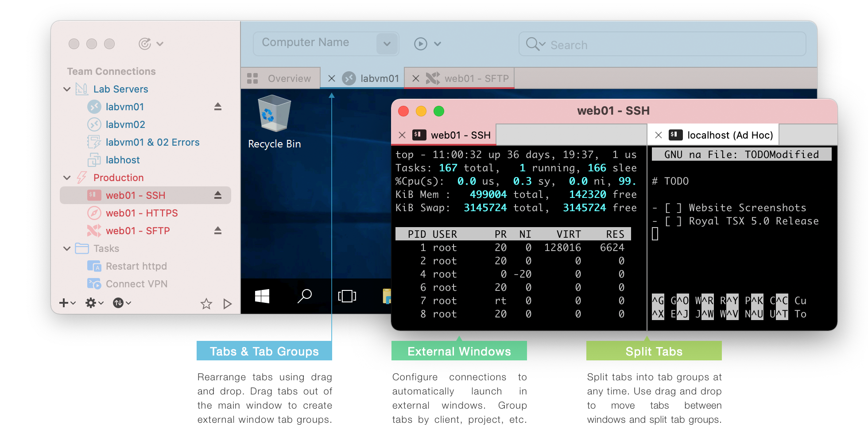Image resolution: width=868 pixels, height=425 pixels.
Task: Click eject icon next to web01 - SFTP
Action: (x=217, y=231)
